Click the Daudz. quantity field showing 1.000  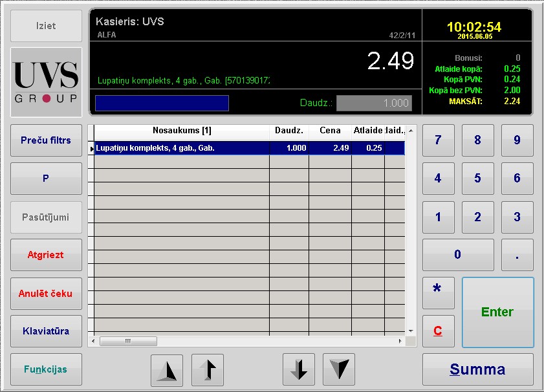click(x=375, y=103)
